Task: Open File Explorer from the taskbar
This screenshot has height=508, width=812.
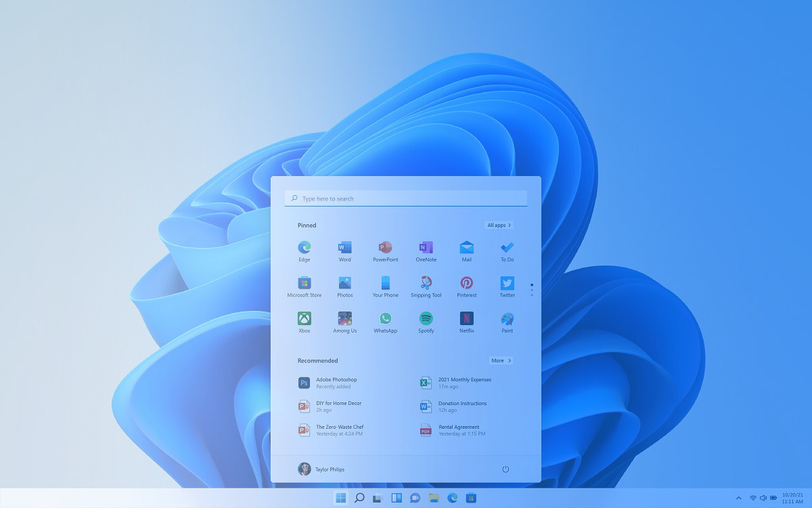Action: click(x=434, y=498)
